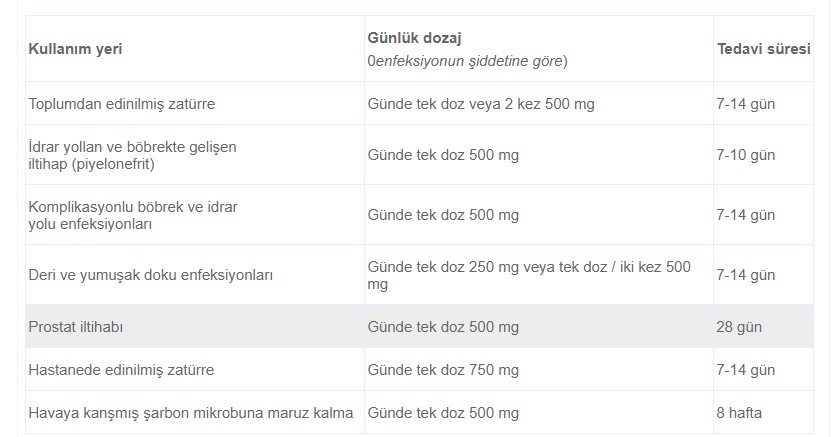Click 'Deri ve yumuşak doku enfeksiyonları' cell
Viewport: 834px width, 437px height.
tap(150, 275)
